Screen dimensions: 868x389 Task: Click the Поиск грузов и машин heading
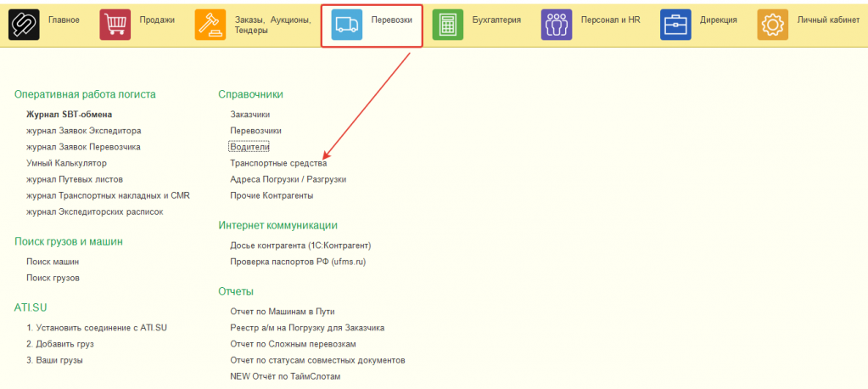click(69, 241)
